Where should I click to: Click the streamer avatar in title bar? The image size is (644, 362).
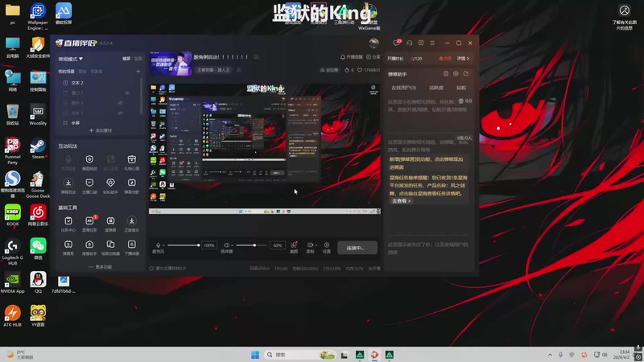[x=374, y=43]
